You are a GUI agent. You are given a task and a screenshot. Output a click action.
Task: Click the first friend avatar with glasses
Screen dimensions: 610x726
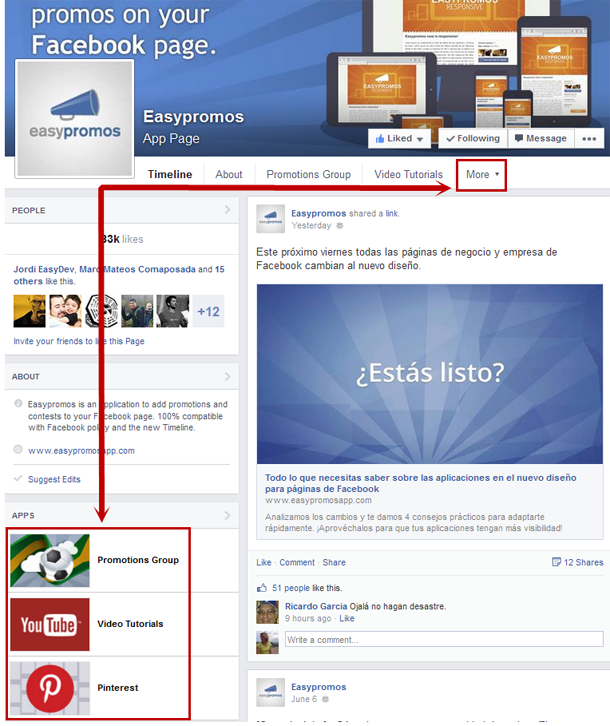(30, 312)
